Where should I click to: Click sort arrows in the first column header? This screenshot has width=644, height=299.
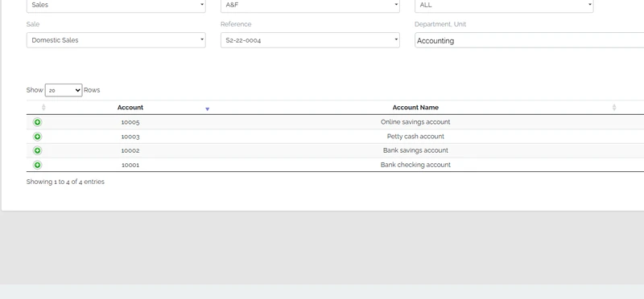(x=43, y=108)
